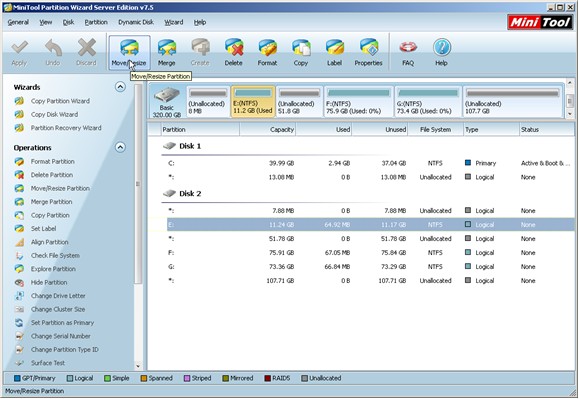Click Check File System icon
The width and height of the screenshot is (579, 399).
tap(19, 255)
